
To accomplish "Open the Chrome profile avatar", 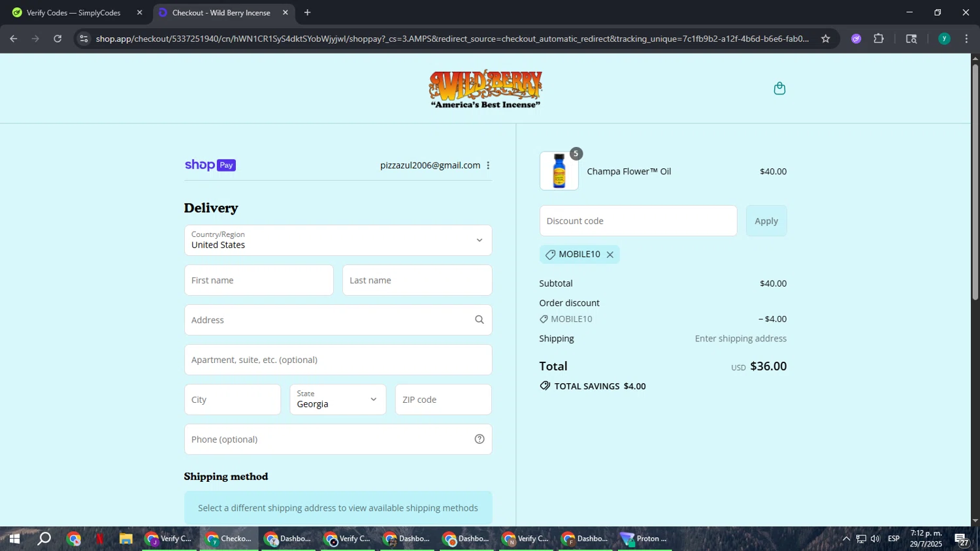I will click(944, 39).
